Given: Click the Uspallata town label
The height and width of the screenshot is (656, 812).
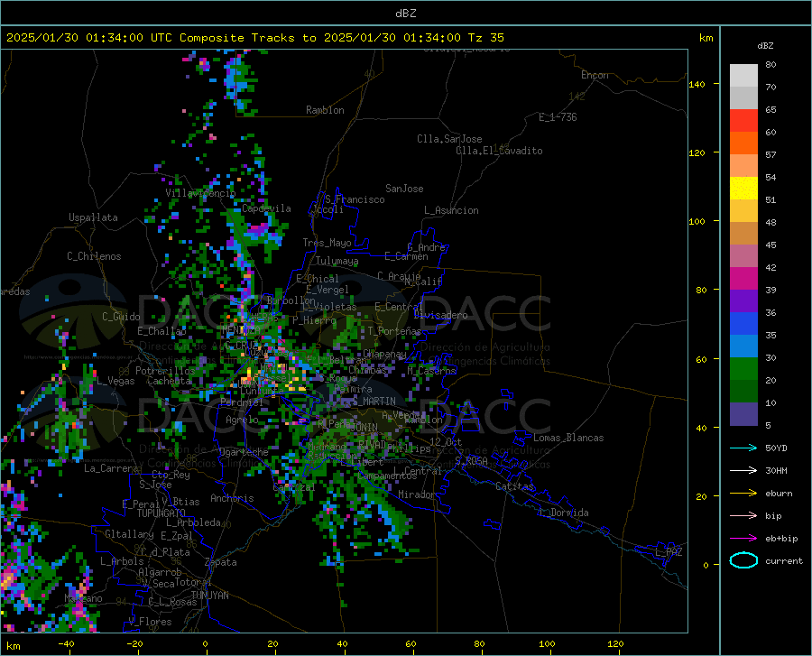Looking at the screenshot, I should point(93,217).
